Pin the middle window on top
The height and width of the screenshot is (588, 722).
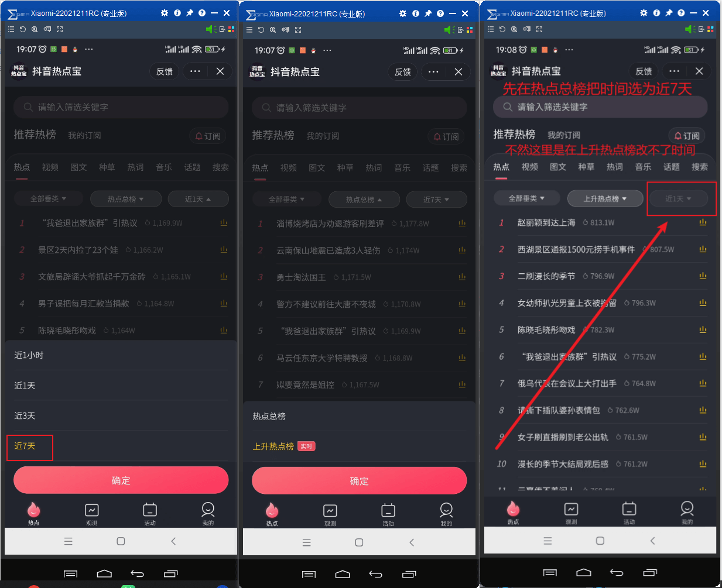[428, 13]
